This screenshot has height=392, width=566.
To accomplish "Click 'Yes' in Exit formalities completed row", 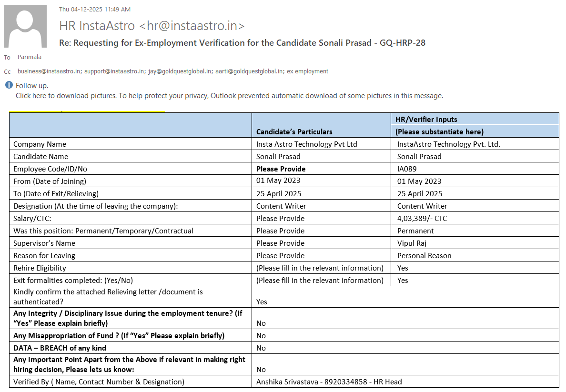I will 403,280.
